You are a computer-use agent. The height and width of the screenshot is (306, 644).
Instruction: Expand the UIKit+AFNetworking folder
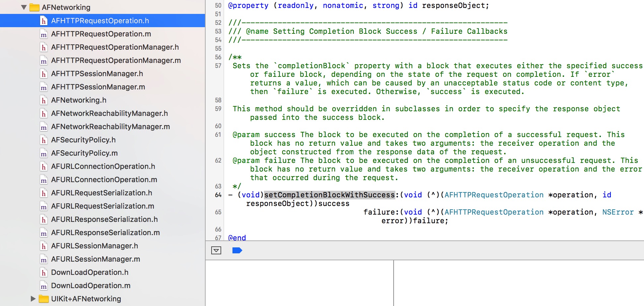[33, 299]
